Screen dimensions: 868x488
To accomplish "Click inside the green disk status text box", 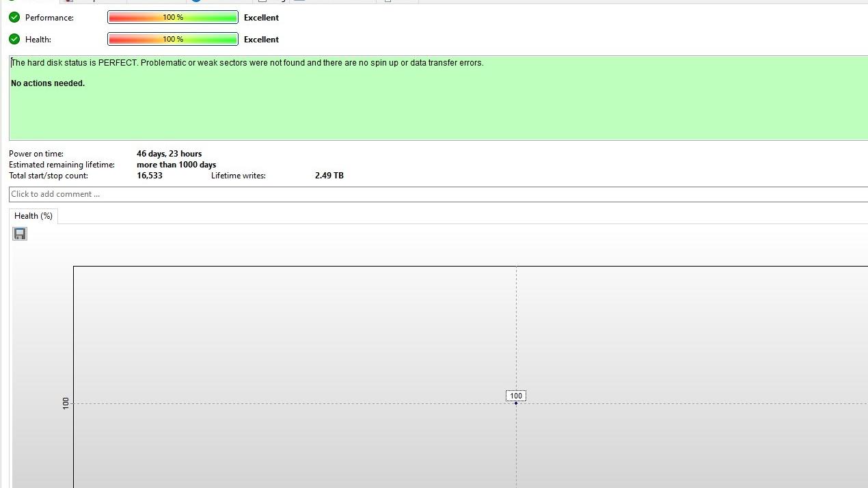I will point(438,98).
